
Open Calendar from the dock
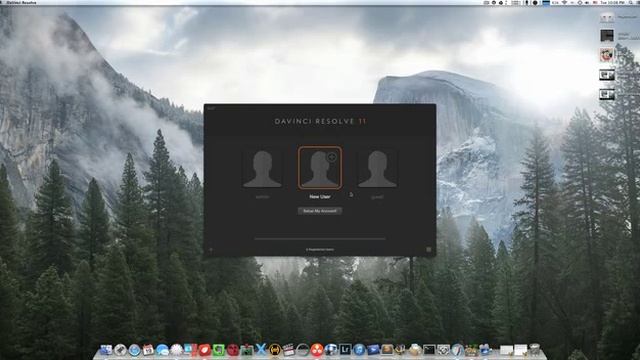(148, 350)
